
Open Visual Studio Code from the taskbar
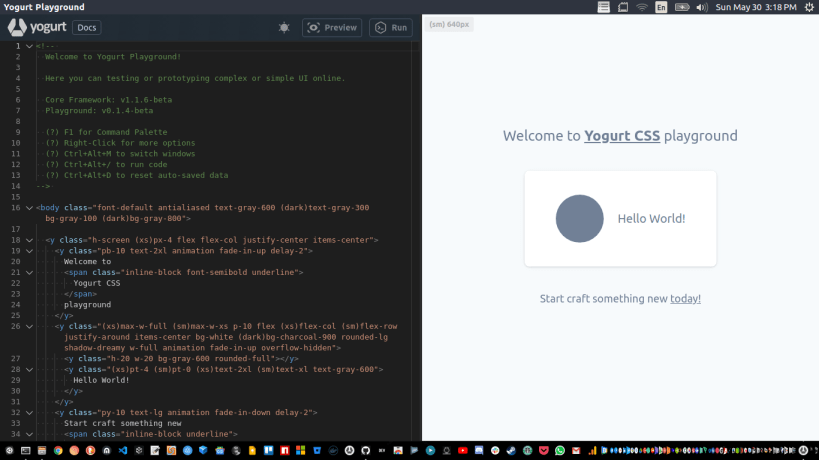point(123,451)
